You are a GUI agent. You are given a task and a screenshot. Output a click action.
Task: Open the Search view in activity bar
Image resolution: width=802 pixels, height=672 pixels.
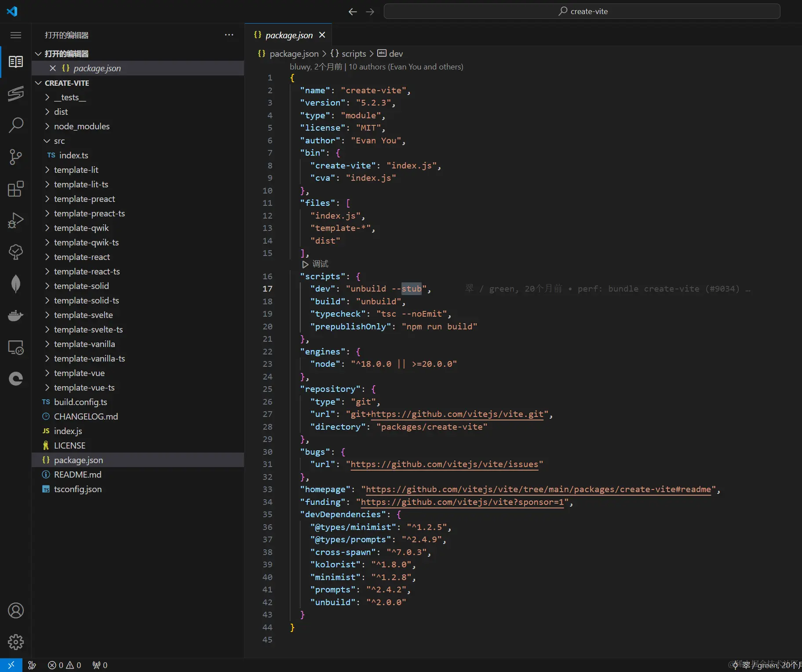click(x=16, y=125)
